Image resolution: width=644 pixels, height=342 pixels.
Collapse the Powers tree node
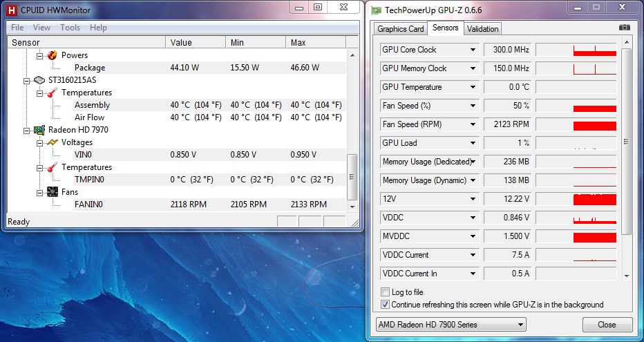click(x=40, y=56)
